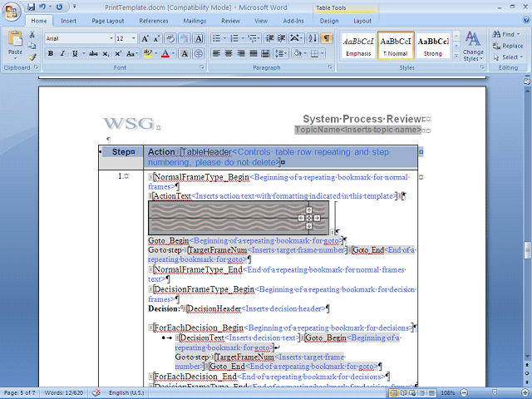The image size is (532, 399).
Task: Sort the selected text
Action: point(313,38)
